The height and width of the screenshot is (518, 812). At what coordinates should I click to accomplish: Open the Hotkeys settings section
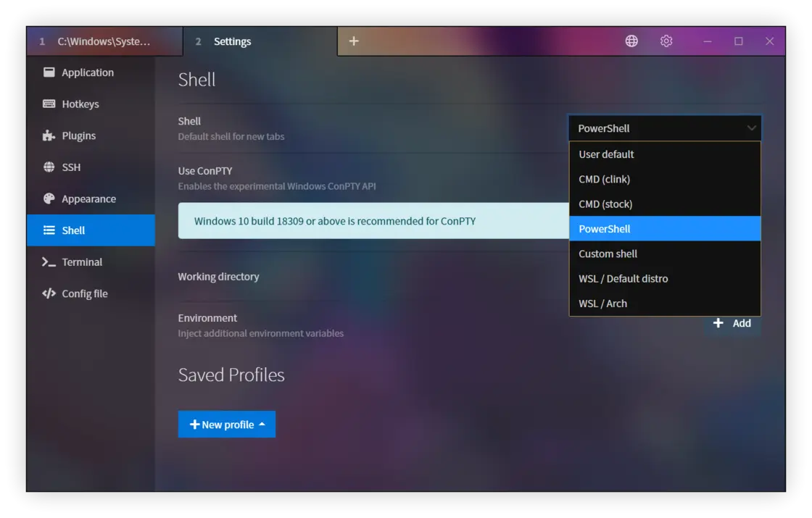pos(91,104)
